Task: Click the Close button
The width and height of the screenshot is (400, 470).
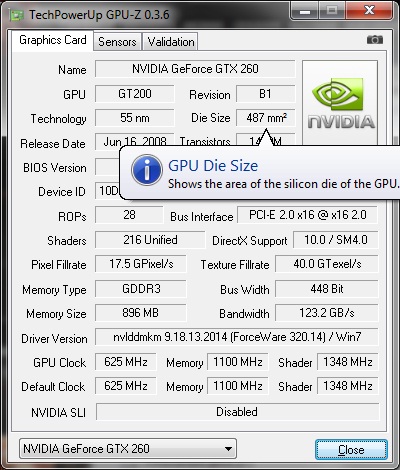Action: coord(351,450)
